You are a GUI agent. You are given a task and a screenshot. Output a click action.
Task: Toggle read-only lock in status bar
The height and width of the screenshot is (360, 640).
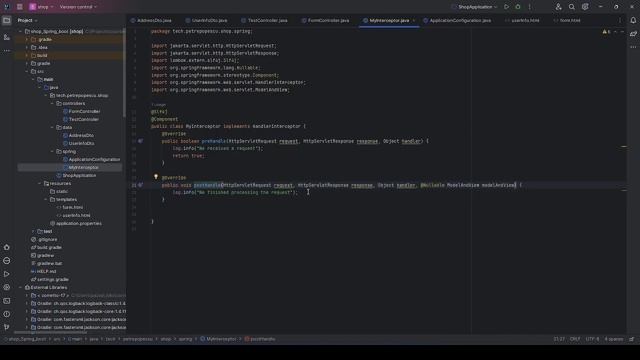[631, 339]
